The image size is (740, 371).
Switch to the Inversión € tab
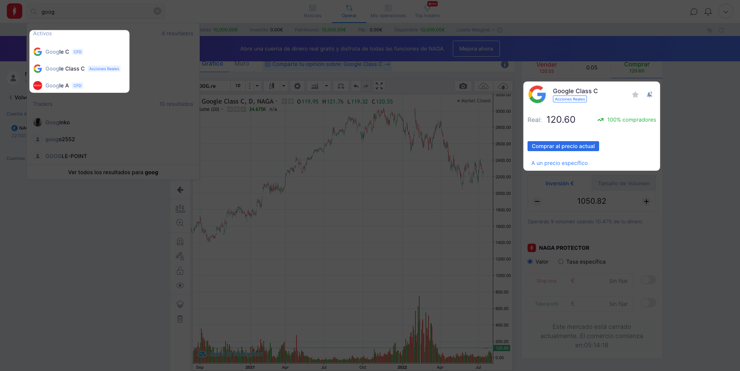pos(559,184)
